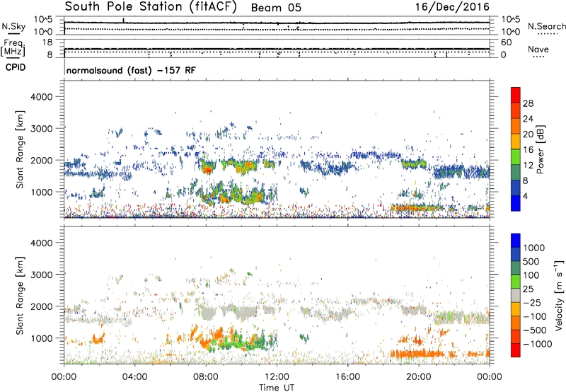Click the '-25' velocity colorbar label
Viewport: 566px width, 392px height.
533,302
